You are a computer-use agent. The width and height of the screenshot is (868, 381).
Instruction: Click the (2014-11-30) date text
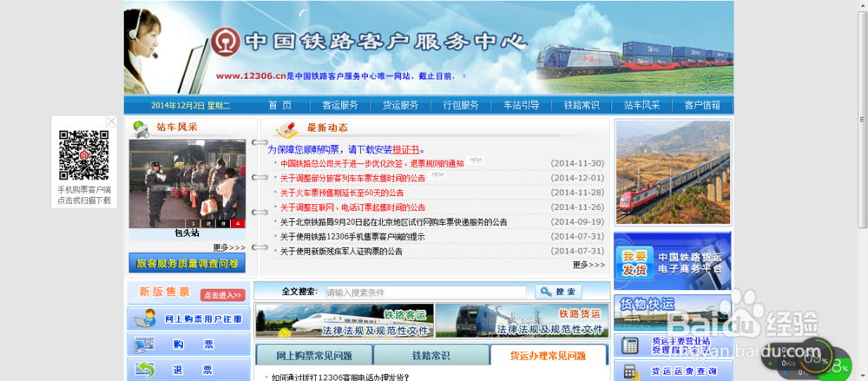(x=577, y=163)
